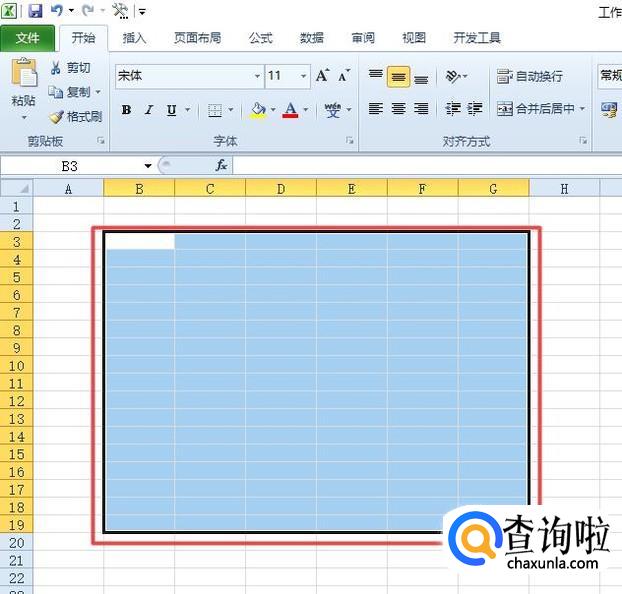Expand the underline style dropdown arrow
The image size is (622, 594).
[x=188, y=110]
